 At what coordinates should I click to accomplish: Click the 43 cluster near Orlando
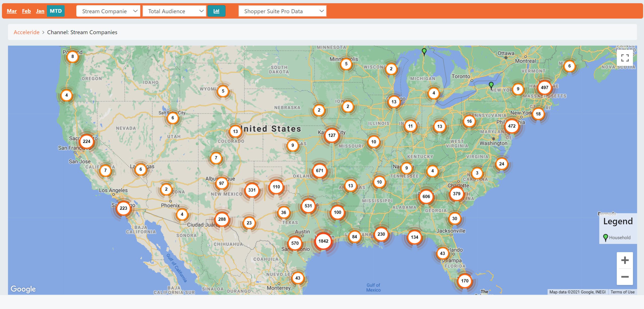point(442,254)
